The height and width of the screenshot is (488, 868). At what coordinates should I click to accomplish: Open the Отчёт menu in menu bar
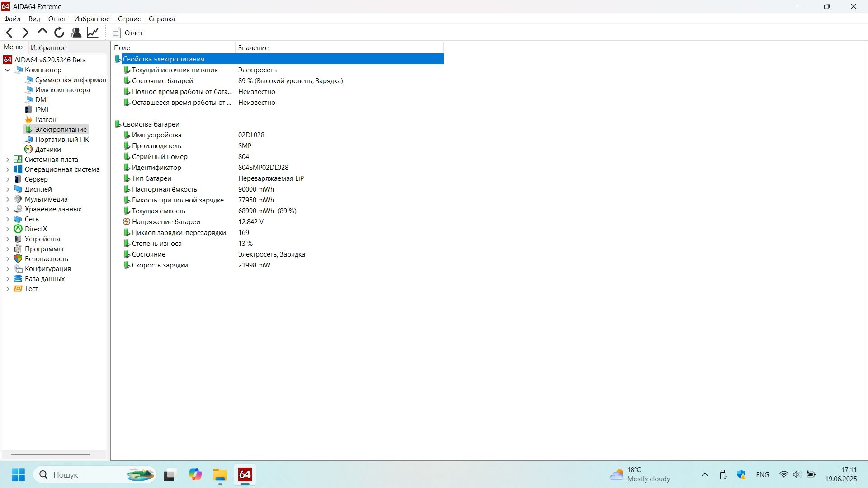click(x=57, y=19)
